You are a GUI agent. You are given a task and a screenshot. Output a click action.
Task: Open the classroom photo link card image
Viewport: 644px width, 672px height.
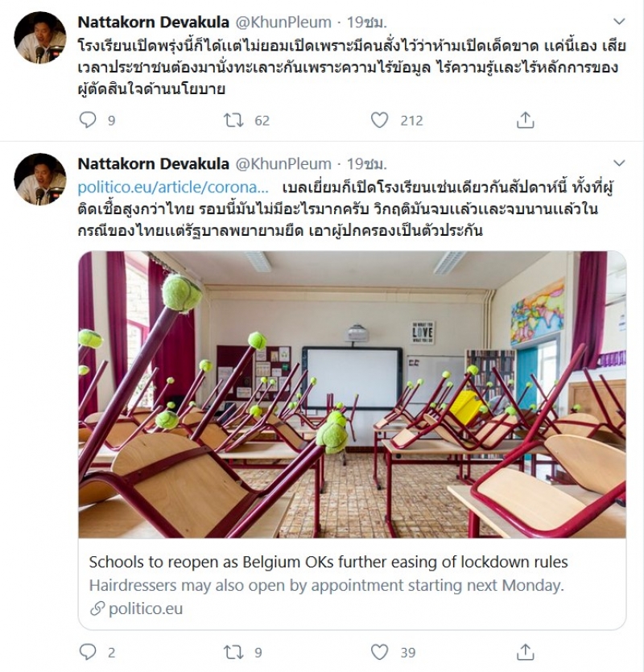pyautogui.click(x=352, y=394)
